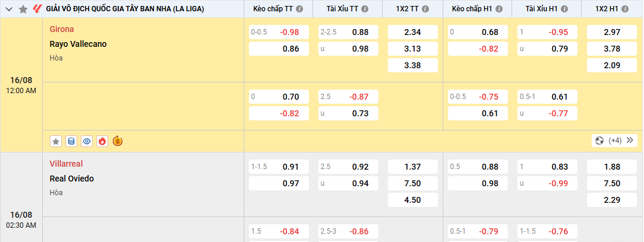Image resolution: width=644 pixels, height=242 pixels.
Task: Pick over 2-2.5 odds 0.88 for Girona match
Action: (348, 32)
